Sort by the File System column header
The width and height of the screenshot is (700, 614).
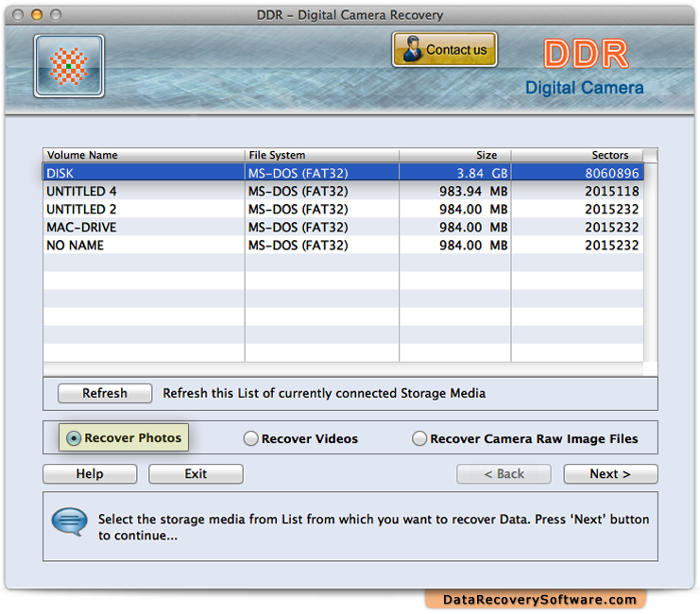[x=322, y=155]
